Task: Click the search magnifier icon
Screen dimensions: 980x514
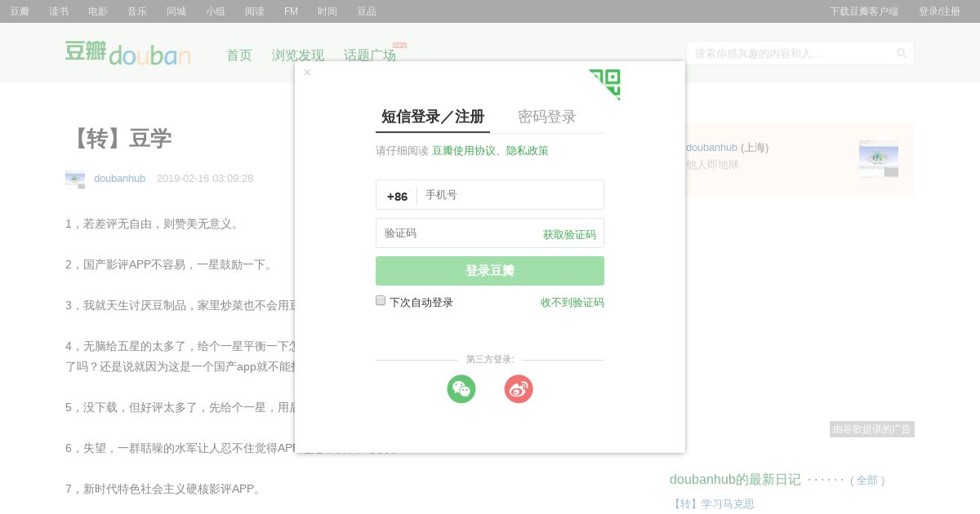Action: (902, 53)
